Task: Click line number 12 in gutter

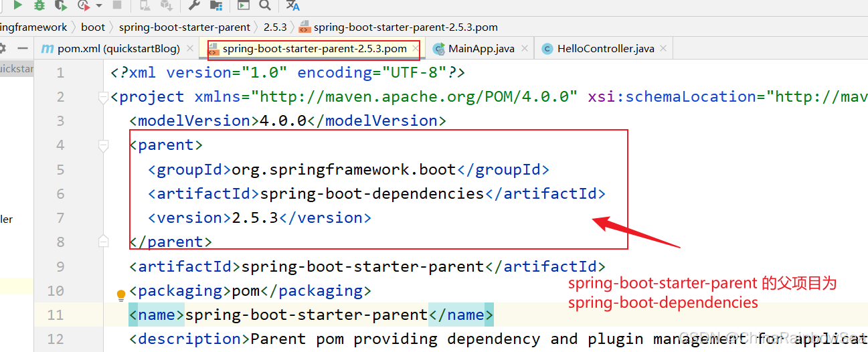Action: click(56, 339)
